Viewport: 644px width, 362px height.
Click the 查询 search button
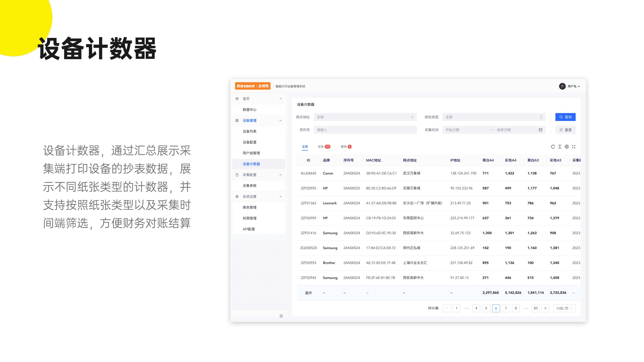[565, 117]
